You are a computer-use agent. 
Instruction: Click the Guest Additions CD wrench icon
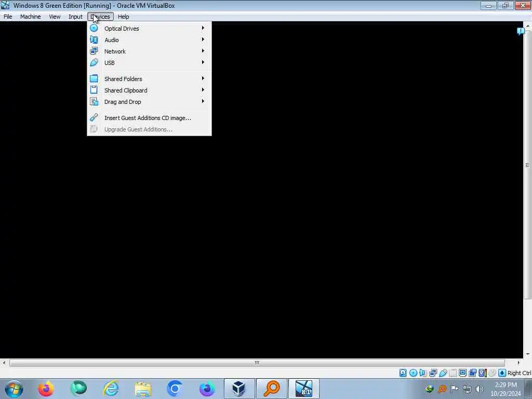pyautogui.click(x=94, y=118)
